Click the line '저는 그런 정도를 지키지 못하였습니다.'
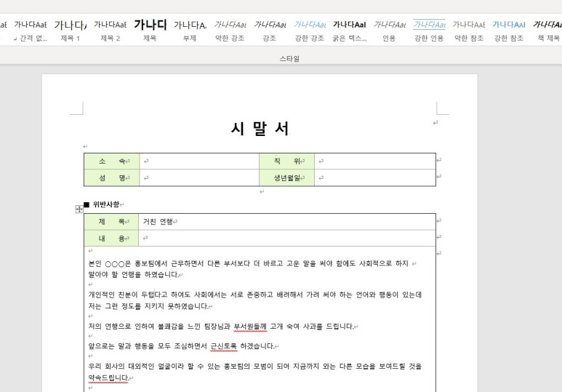The width and height of the screenshot is (562, 392). (x=148, y=306)
